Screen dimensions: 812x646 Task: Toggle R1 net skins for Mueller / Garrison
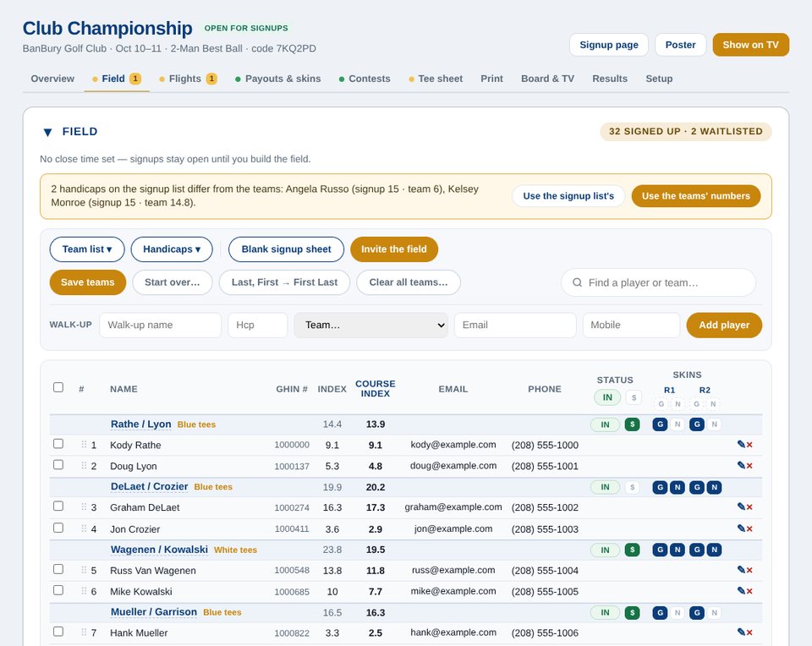point(678,612)
